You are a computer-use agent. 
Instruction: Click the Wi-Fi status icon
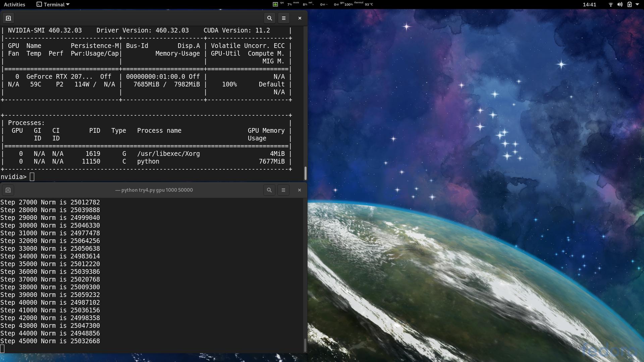(x=611, y=4)
